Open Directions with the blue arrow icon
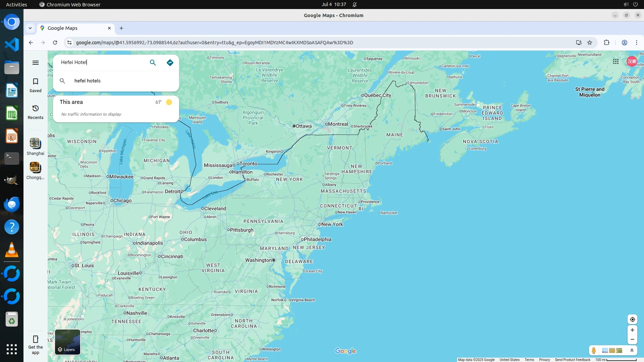Viewport: 644px width, 362px height. click(170, 63)
